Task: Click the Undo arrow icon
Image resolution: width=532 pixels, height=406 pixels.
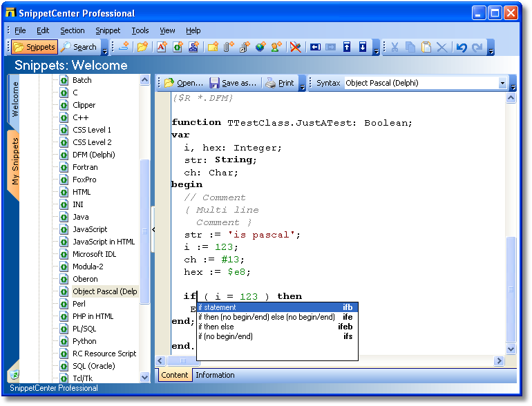Action: tap(462, 47)
